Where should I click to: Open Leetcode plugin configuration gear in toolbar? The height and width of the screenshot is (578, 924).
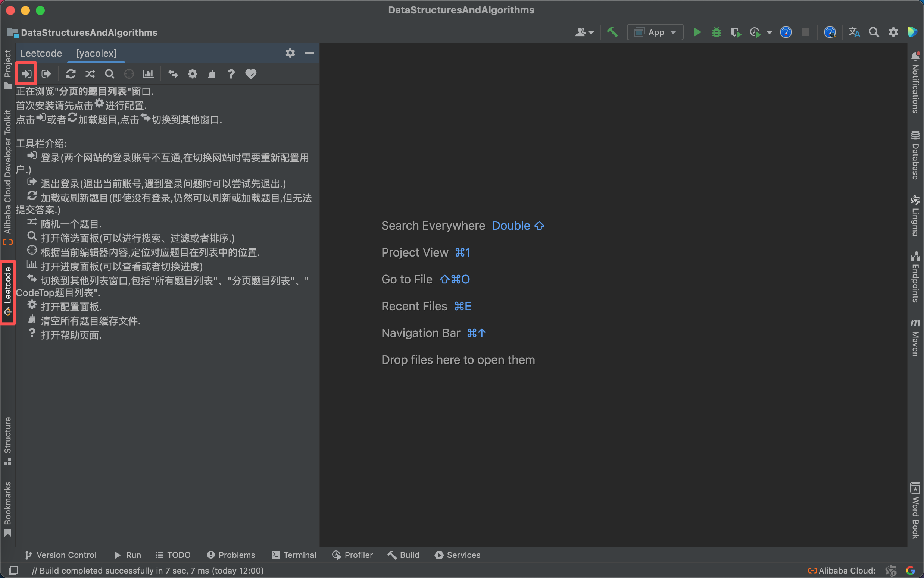click(192, 74)
